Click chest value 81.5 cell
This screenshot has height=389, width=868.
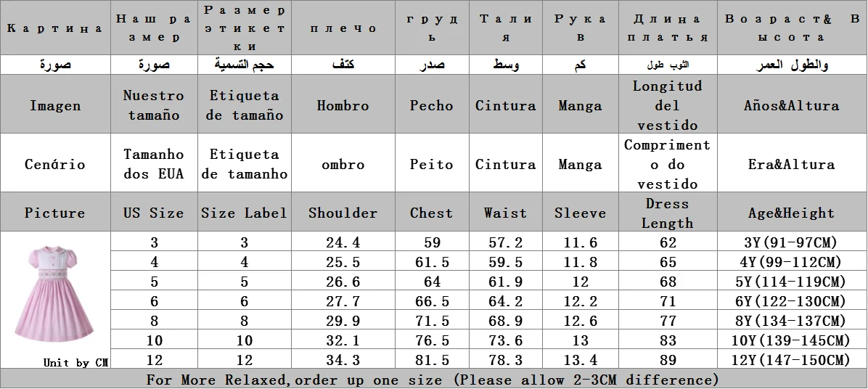point(432,360)
